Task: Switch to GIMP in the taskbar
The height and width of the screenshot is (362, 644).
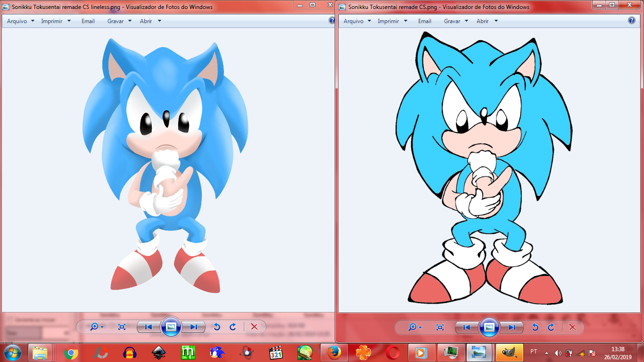Action: click(510, 353)
